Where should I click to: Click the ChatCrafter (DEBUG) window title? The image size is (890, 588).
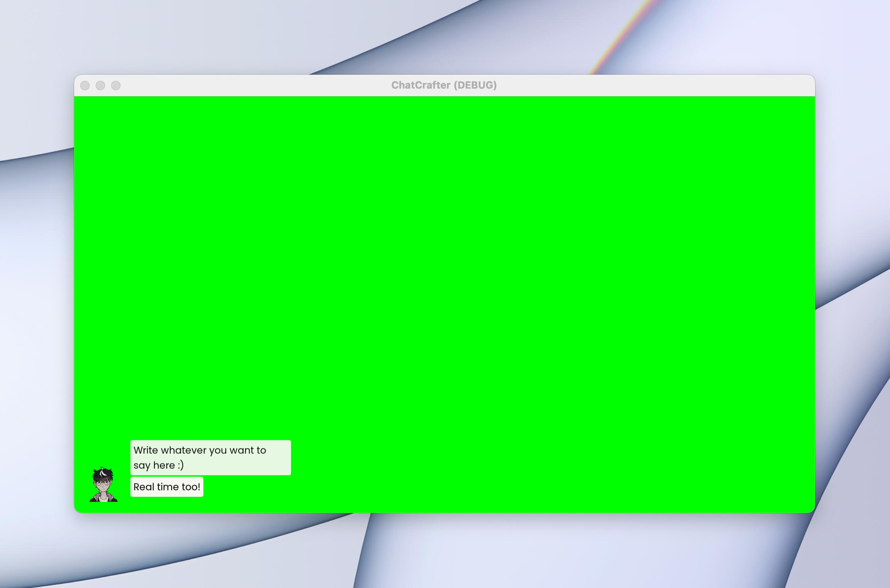pyautogui.click(x=444, y=85)
